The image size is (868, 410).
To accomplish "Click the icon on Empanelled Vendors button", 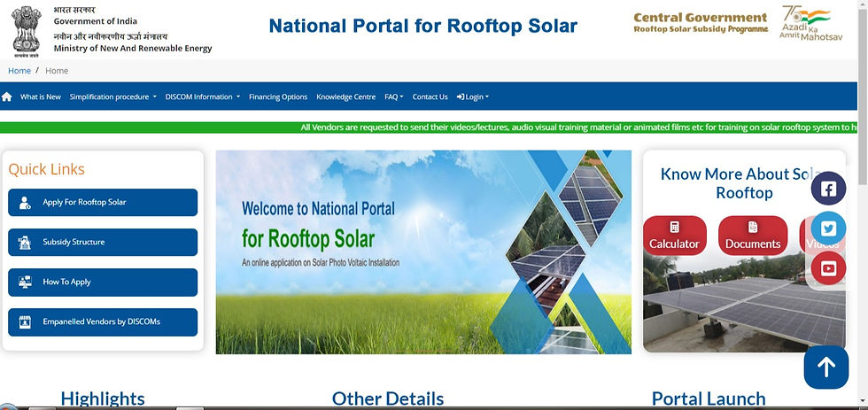I will 25,322.
